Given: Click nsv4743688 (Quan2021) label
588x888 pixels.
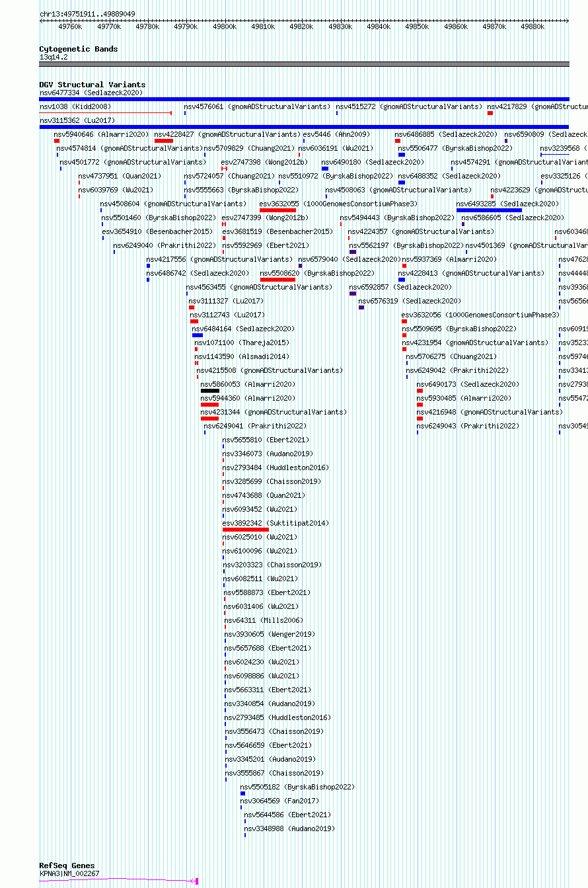Looking at the screenshot, I should (x=264, y=495).
